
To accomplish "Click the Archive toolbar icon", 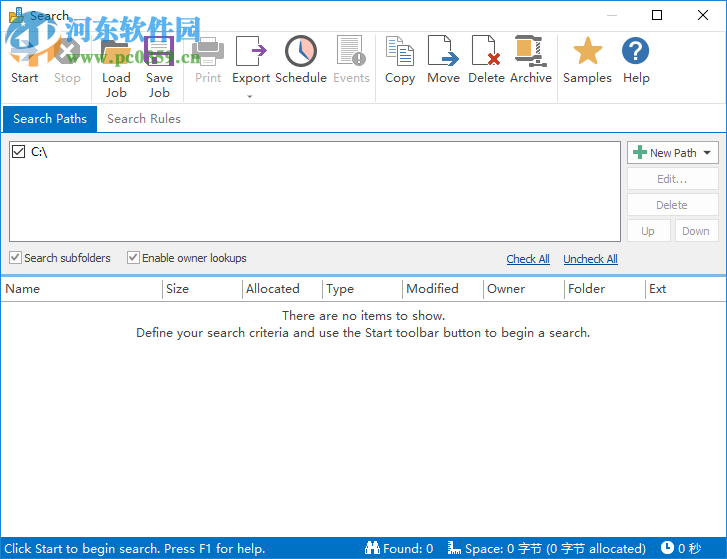I will tap(531, 51).
